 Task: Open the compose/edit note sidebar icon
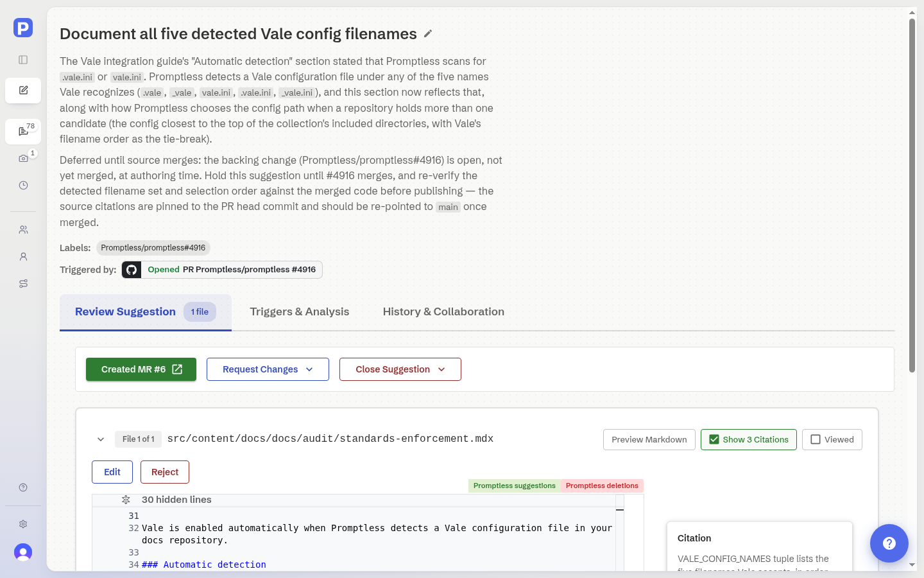pos(23,91)
